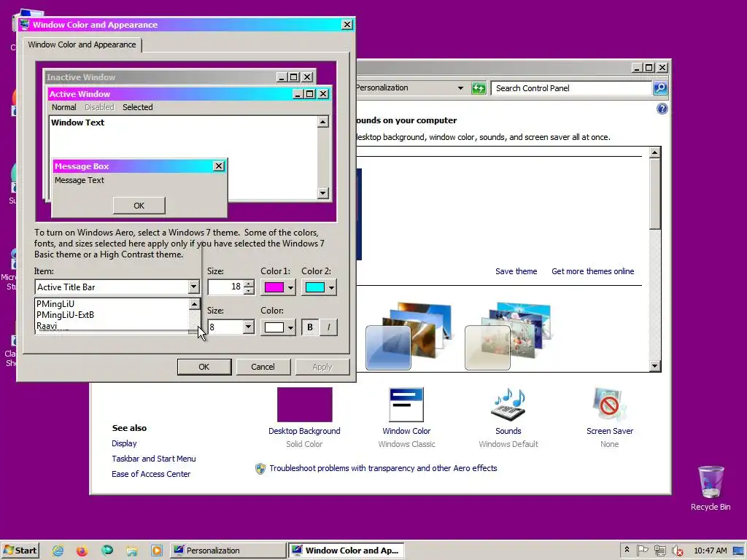Click font list scroll up arrow
Screen dimensions: 747x560
pyautogui.click(x=194, y=304)
